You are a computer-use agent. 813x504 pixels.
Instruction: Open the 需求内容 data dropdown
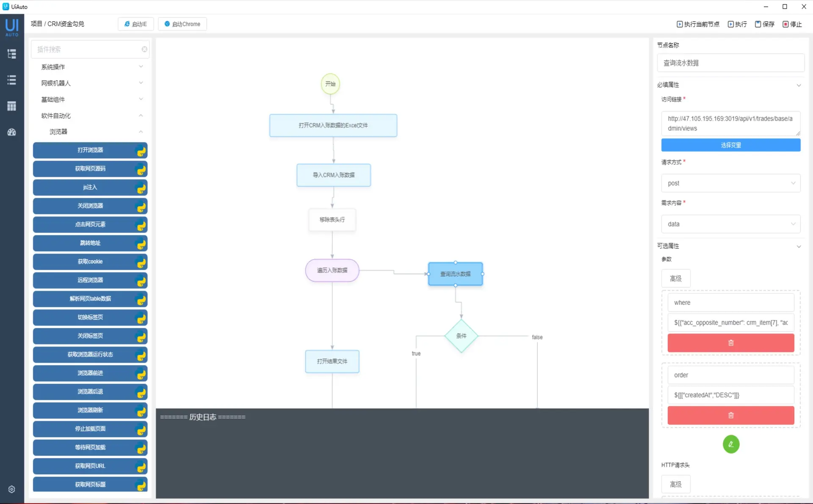tap(730, 224)
